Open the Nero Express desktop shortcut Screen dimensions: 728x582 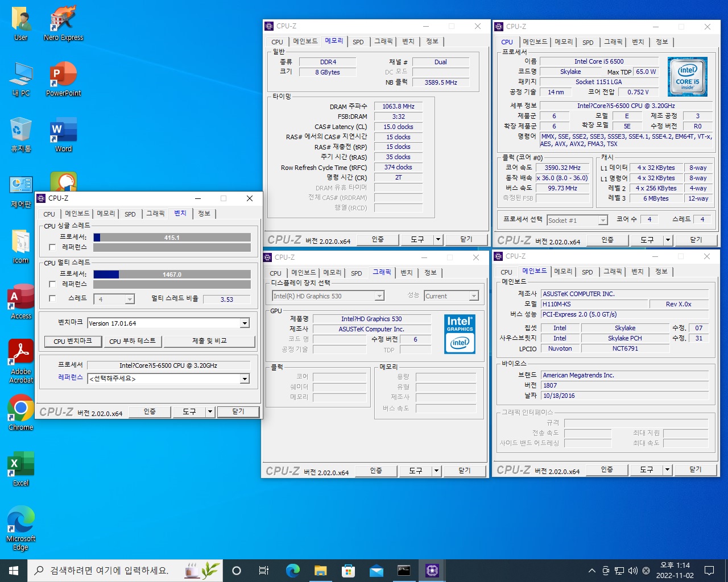coord(63,24)
